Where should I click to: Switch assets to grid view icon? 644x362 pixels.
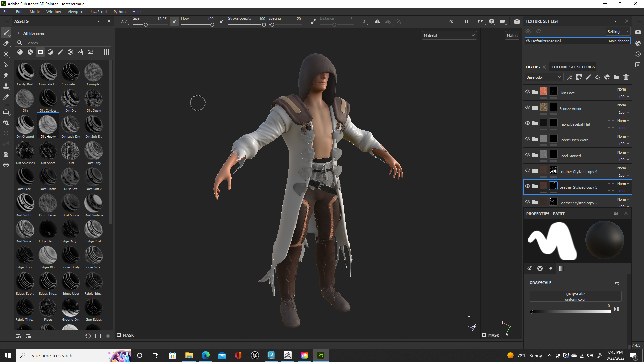coord(106,52)
